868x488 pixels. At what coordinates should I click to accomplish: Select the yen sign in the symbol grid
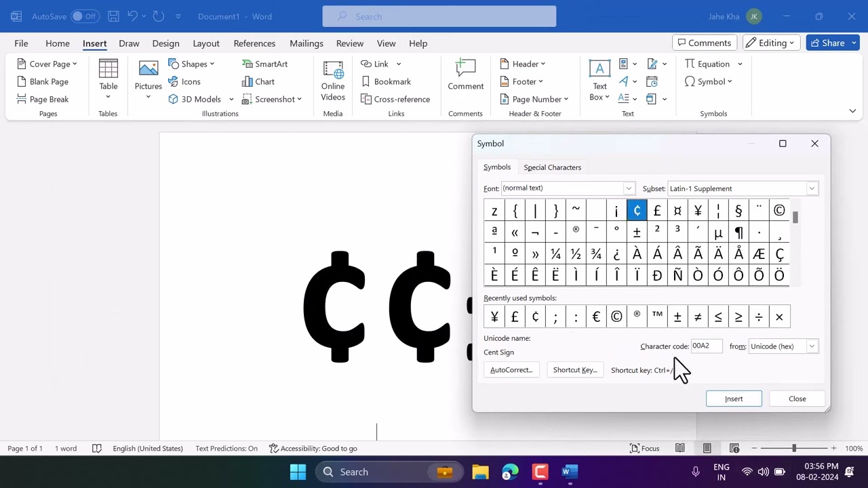(x=698, y=211)
